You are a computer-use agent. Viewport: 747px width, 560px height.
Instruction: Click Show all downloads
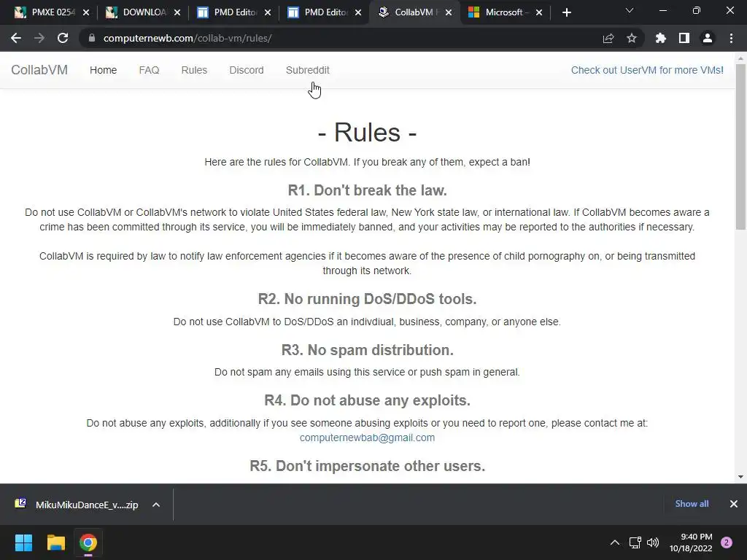692,504
